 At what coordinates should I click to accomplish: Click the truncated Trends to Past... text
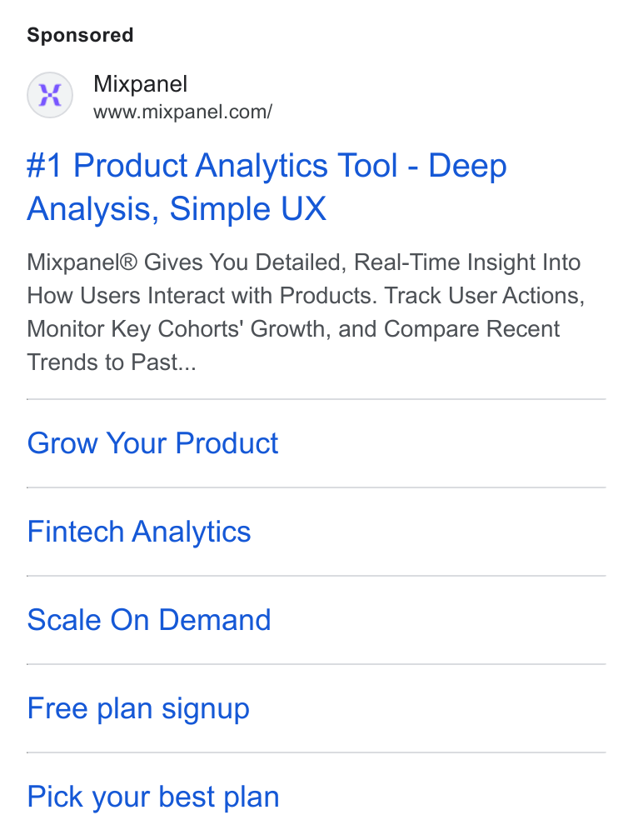tap(112, 362)
